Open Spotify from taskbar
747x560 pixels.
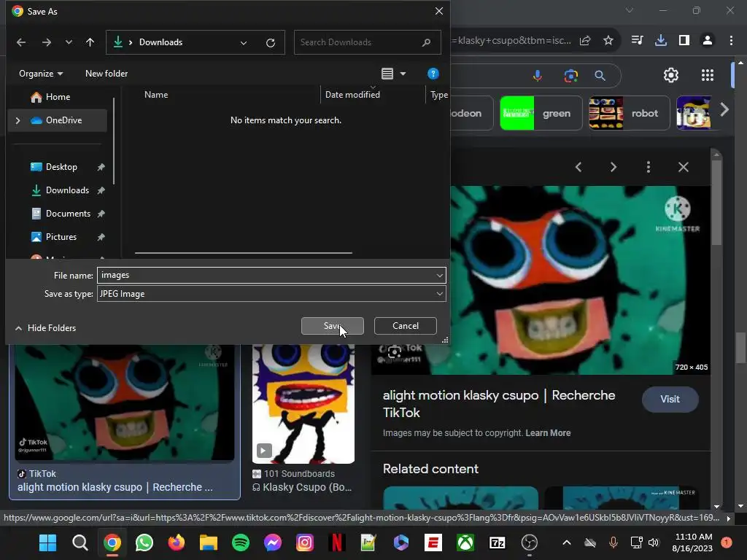click(x=241, y=542)
